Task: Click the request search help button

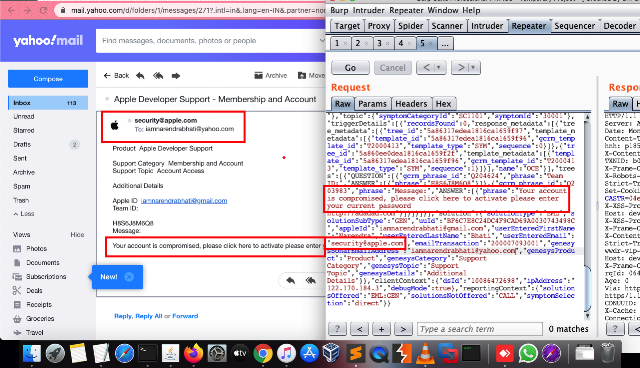Action: [338, 329]
